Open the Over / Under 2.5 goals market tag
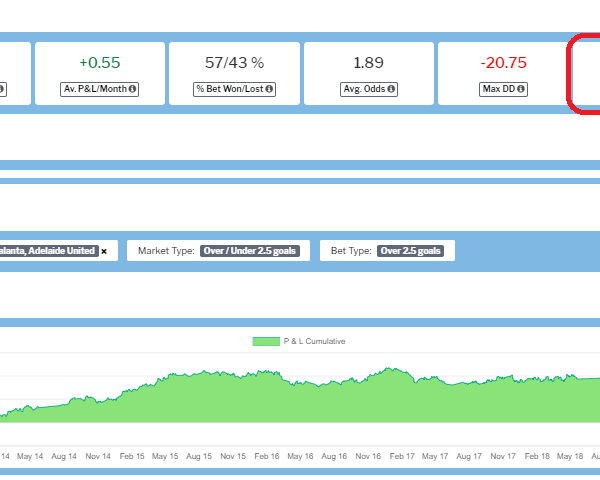This screenshot has width=600, height=480. (250, 251)
